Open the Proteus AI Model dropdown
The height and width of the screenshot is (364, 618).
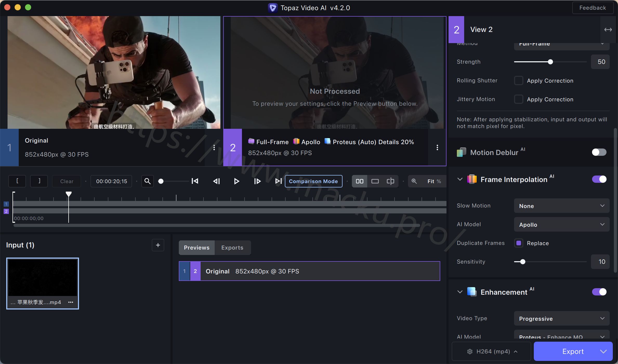coord(562,335)
